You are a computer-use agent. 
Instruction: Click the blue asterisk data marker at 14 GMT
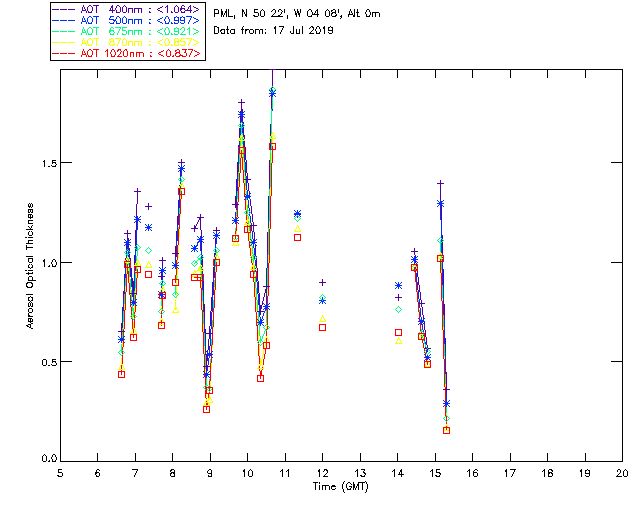pyautogui.click(x=398, y=285)
